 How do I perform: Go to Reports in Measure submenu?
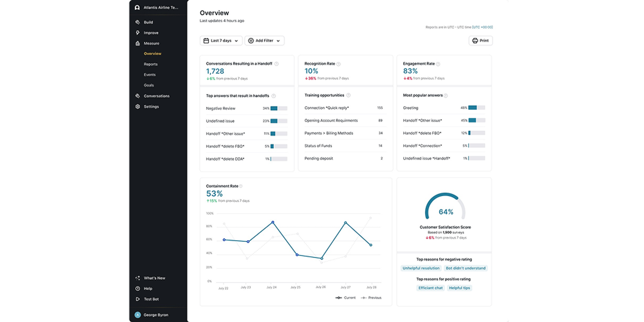tap(151, 64)
